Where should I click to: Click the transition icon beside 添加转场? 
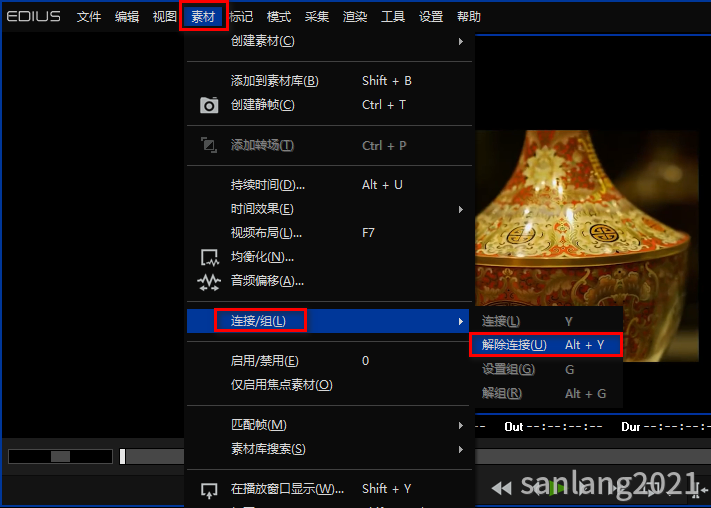pyautogui.click(x=209, y=145)
